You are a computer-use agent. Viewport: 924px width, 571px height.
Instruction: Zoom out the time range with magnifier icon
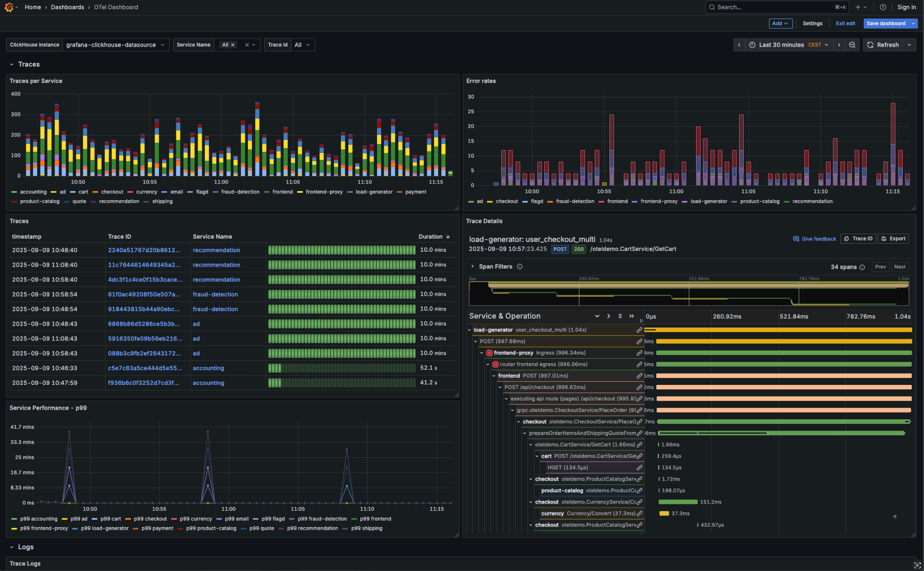click(x=852, y=44)
